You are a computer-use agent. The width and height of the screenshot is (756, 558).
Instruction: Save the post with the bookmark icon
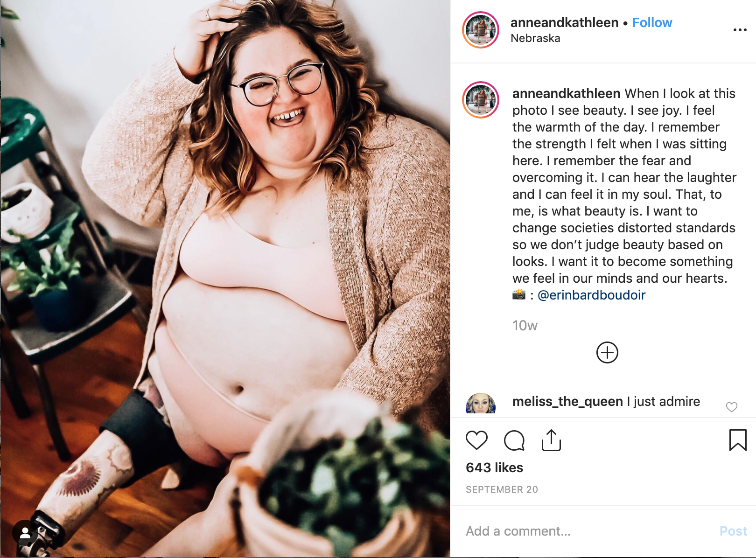click(x=738, y=440)
